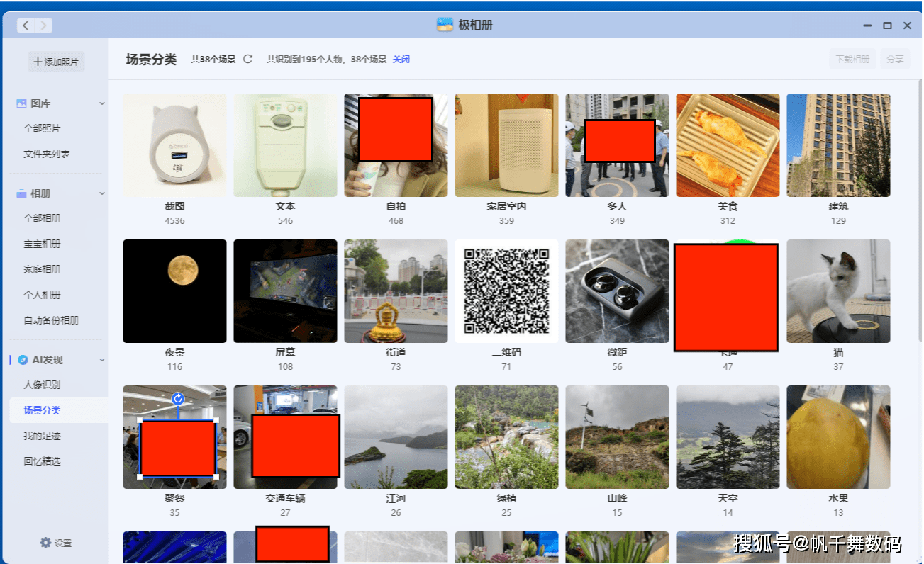Screen dimensions: 924x564
Task: Go forward using the right arrow
Action: click(x=43, y=26)
